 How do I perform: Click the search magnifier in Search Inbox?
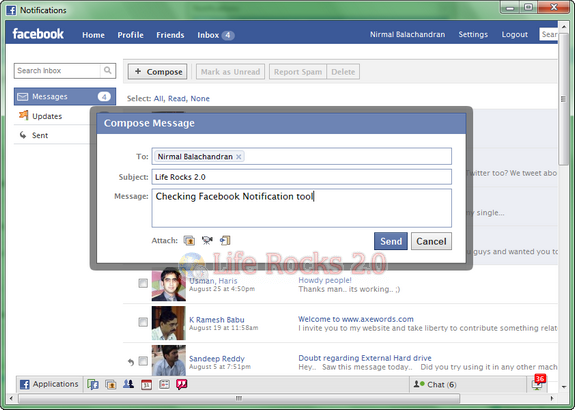point(107,70)
